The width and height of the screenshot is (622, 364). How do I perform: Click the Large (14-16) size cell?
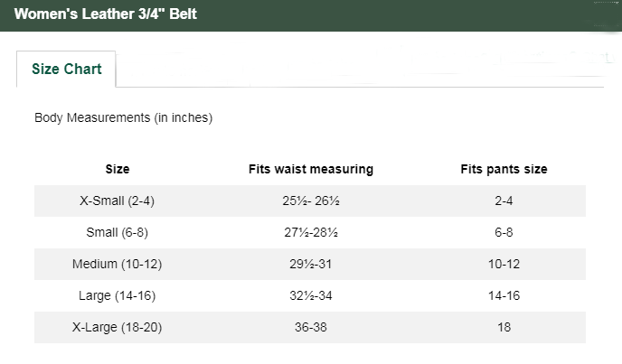[118, 295]
